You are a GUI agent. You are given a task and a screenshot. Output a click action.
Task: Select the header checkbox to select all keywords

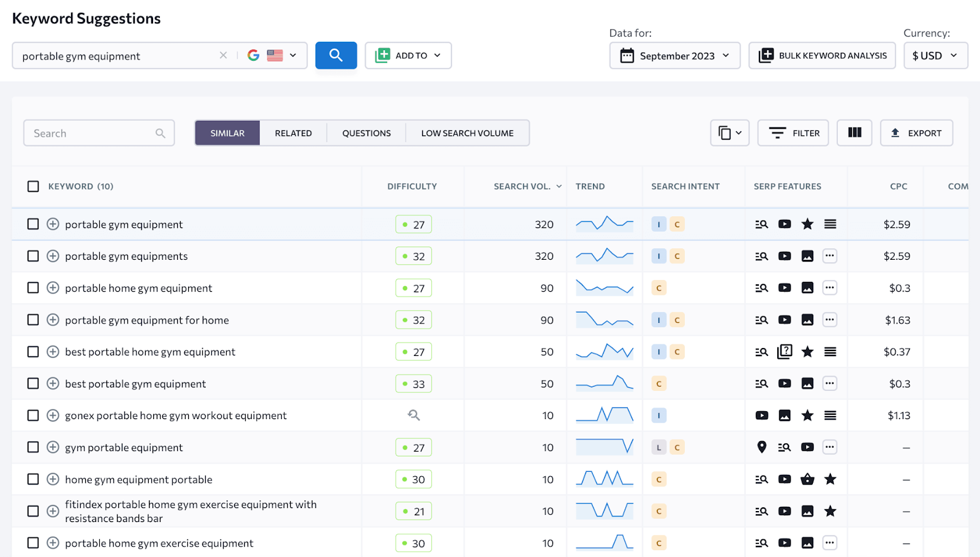tap(33, 186)
